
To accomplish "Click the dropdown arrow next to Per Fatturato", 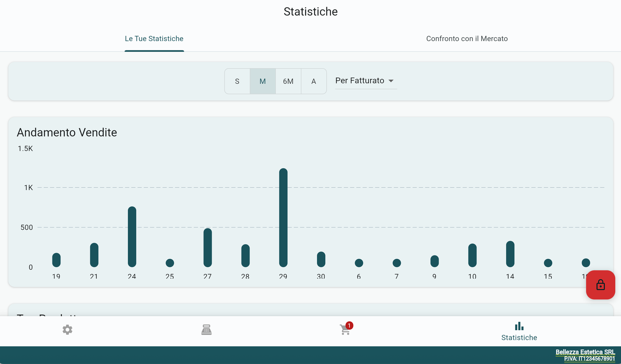I will coord(392,81).
